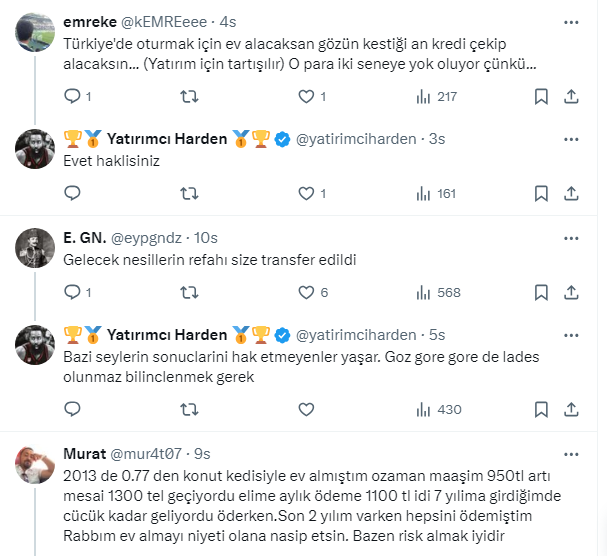Bookmark the 'Bazi seylerin' tweet
Image resolution: width=607 pixels, height=556 pixels.
click(x=541, y=409)
